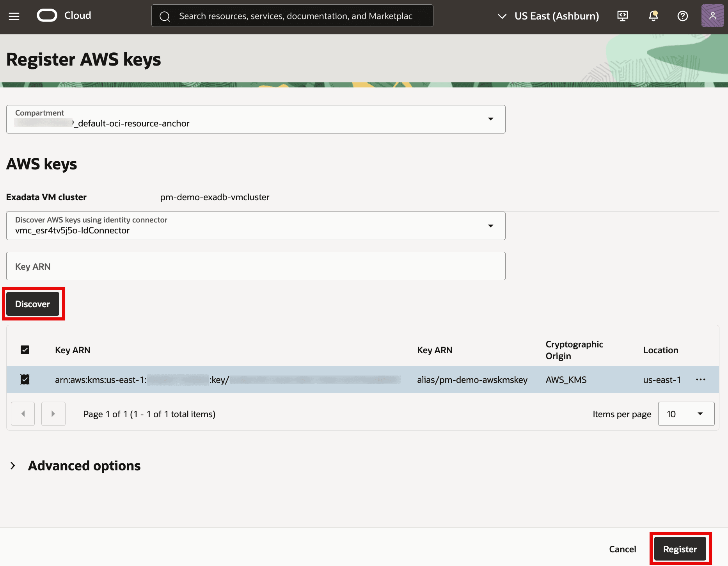Click the Register button
Image resolution: width=728 pixels, height=566 pixels.
[680, 549]
